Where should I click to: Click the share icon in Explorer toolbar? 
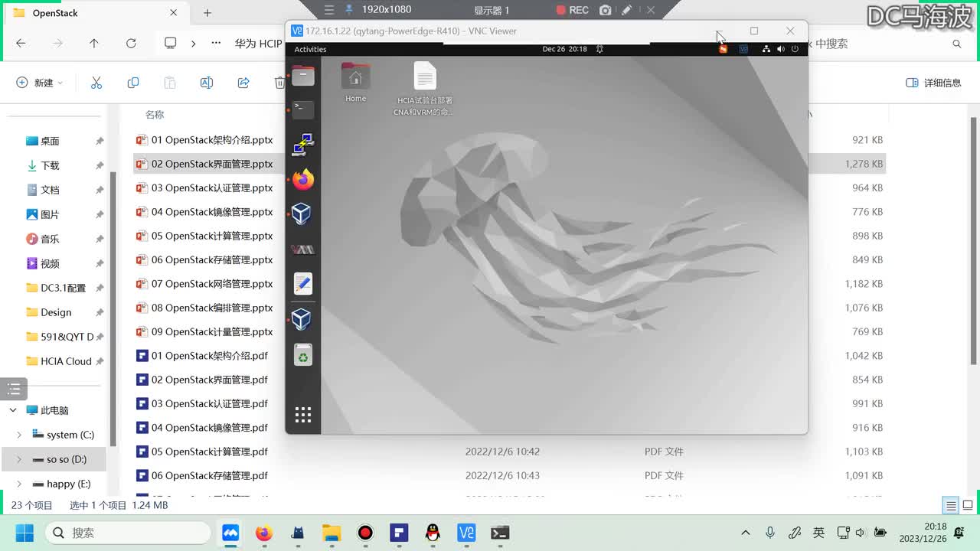243,83
